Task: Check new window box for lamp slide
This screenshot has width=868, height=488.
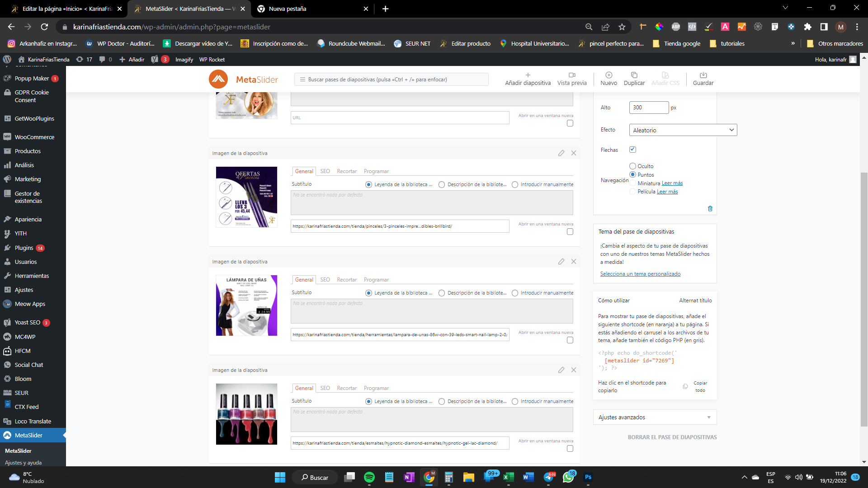Action: [x=570, y=340]
